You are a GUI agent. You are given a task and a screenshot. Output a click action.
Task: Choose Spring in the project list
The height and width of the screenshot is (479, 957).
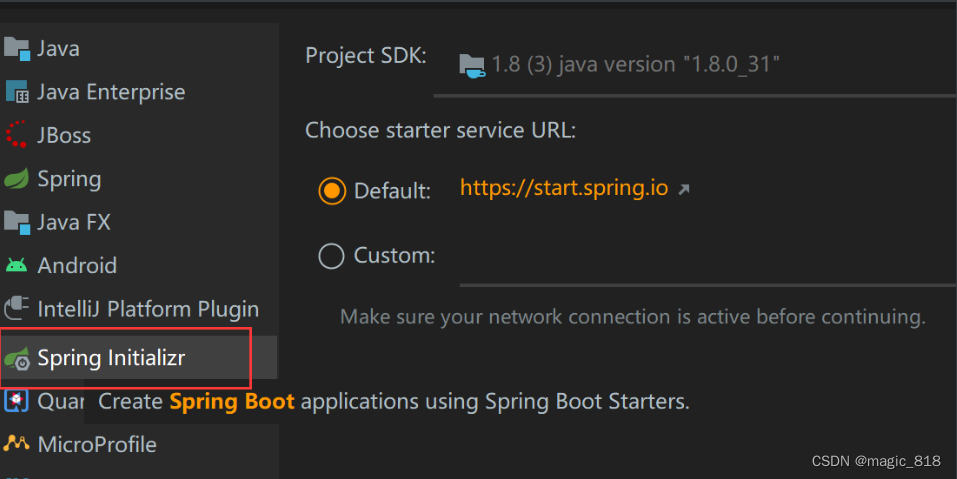139,179
